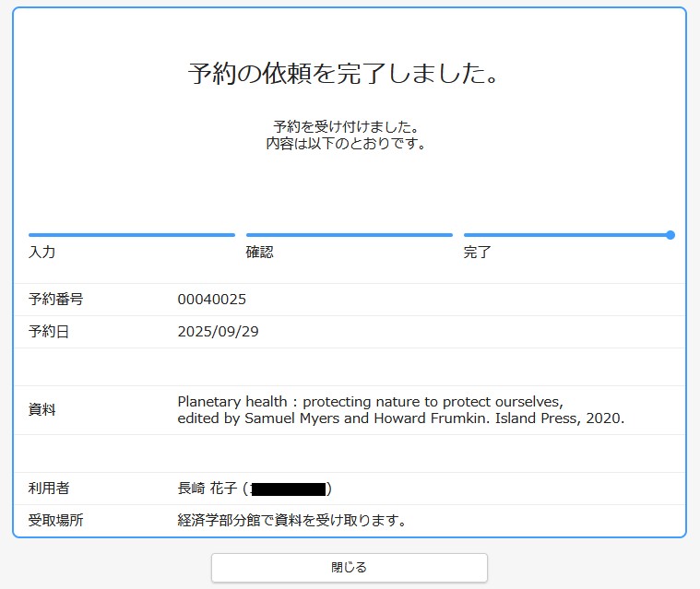Click the 予約日 row label
Image resolution: width=700 pixels, height=589 pixels.
tap(49, 332)
